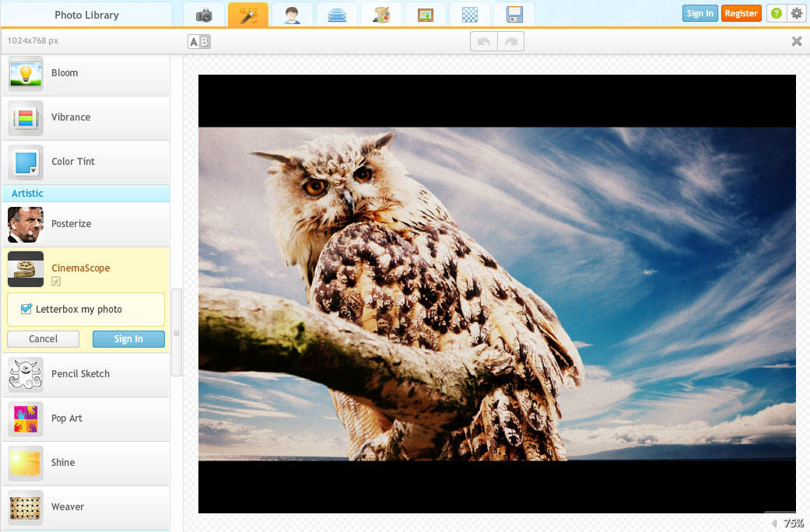Open the picture frame tab
This screenshot has width=810, height=532.
coord(426,15)
